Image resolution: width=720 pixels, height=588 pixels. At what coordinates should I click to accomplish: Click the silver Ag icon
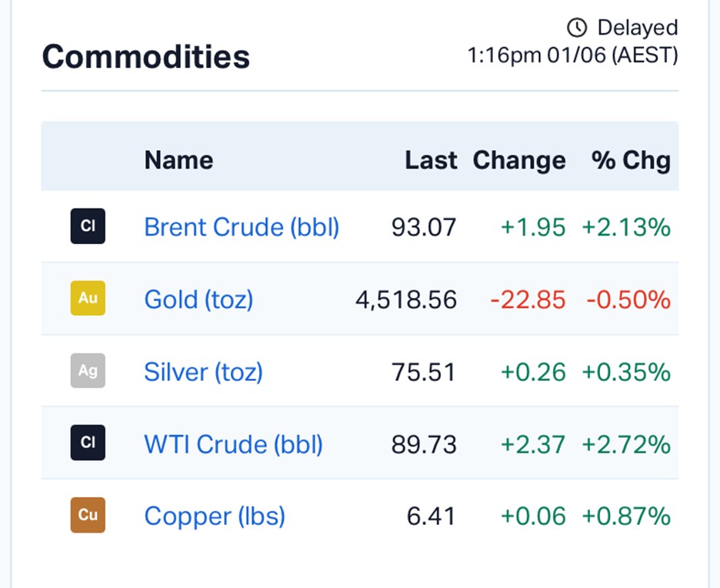88,371
